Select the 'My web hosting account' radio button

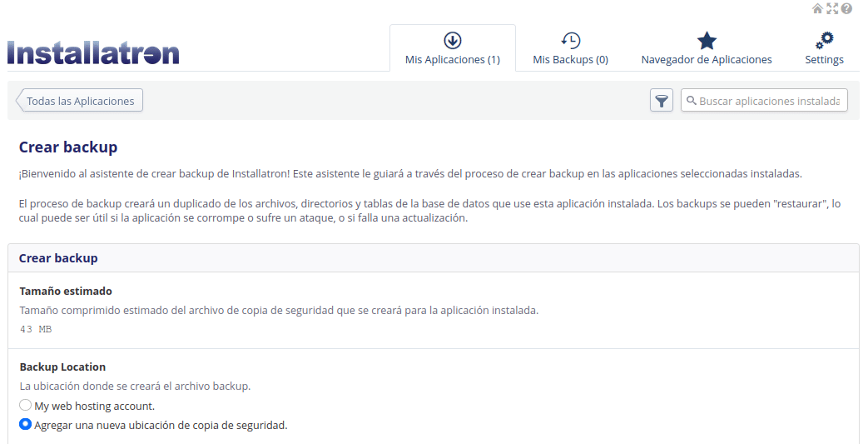(26, 406)
